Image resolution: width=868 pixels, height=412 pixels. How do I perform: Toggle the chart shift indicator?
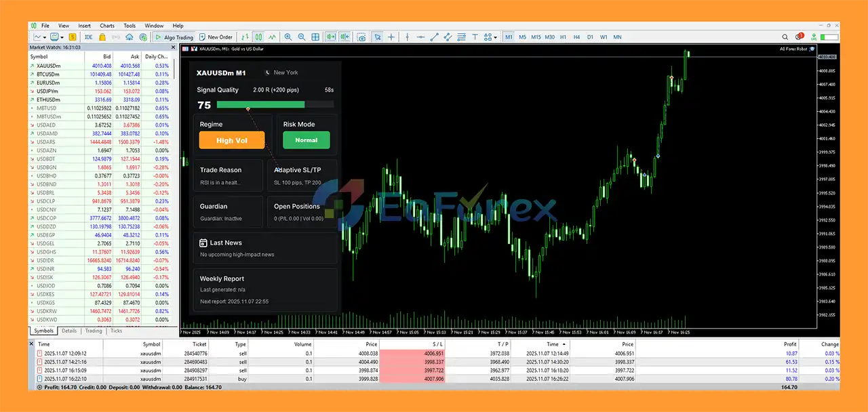coord(344,37)
